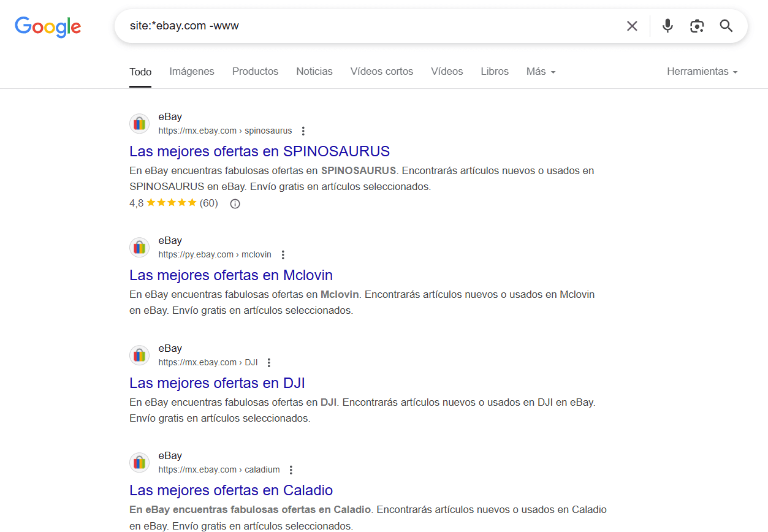The image size is (768, 532).
Task: Switch to the Imágenes tab
Action: point(192,72)
